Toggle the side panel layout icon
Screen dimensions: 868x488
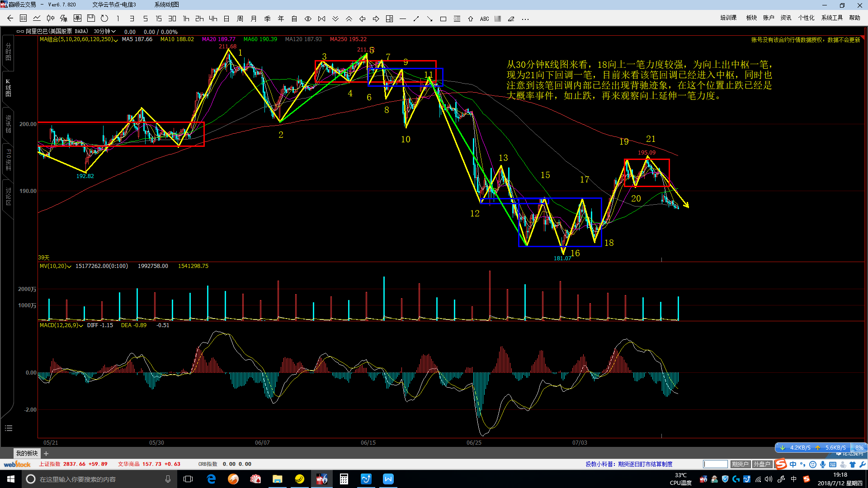[389, 19]
